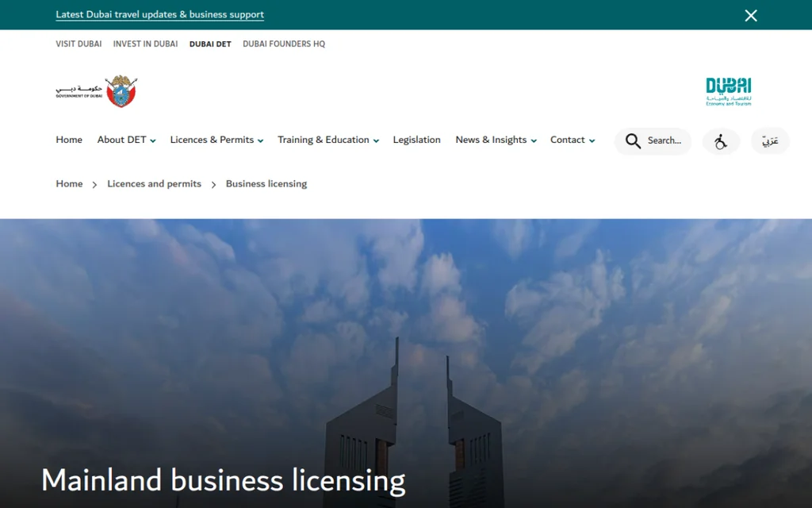Image resolution: width=812 pixels, height=508 pixels.
Task: Expand Licences & Permits chevron
Action: (x=260, y=140)
